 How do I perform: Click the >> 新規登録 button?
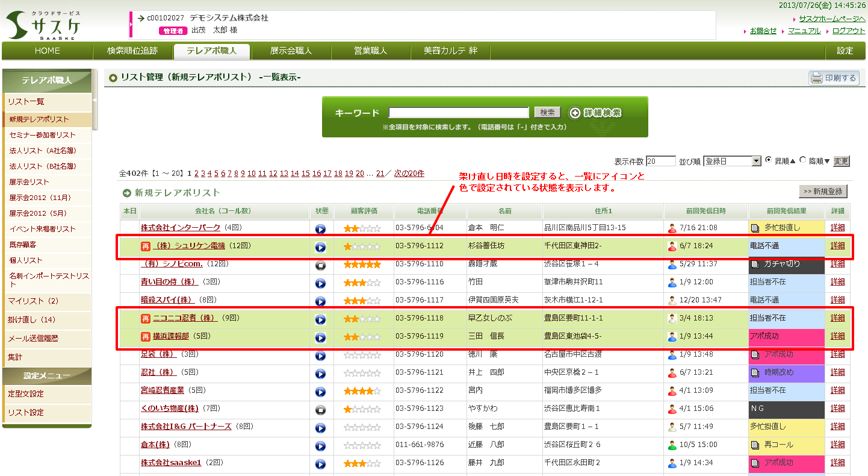[x=823, y=192]
